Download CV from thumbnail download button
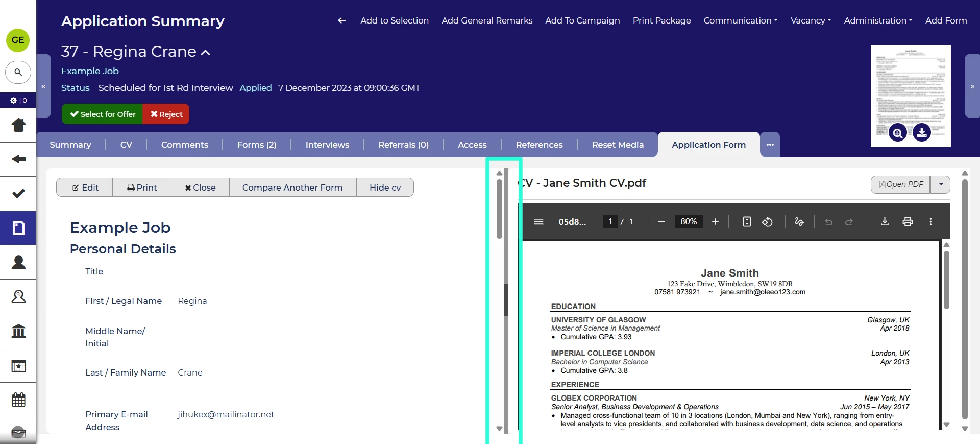Screen dimensions: 980x444 pos(921,133)
